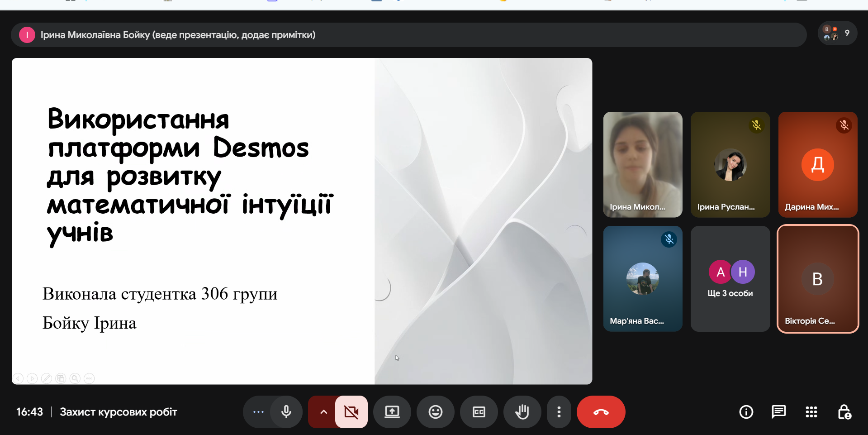The image size is (868, 435).
Task: Click the slide pen annotation icon
Action: (x=47, y=378)
